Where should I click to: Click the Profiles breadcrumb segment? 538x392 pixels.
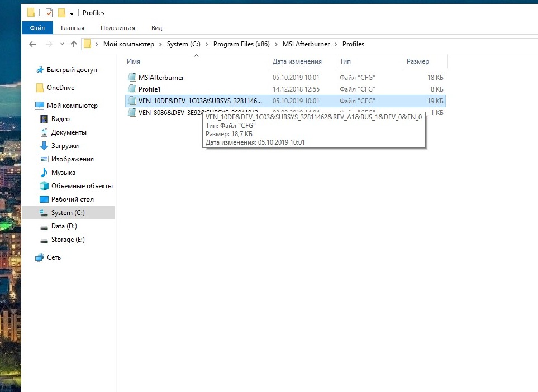click(353, 44)
